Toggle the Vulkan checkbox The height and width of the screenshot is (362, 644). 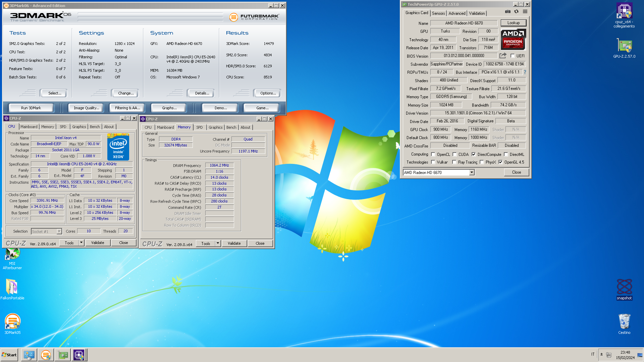433,162
